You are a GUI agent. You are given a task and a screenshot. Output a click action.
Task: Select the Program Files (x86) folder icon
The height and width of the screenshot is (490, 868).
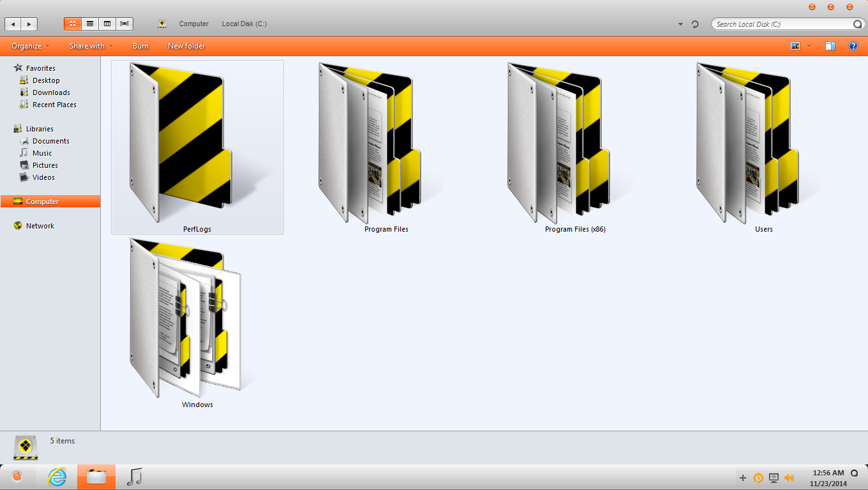click(558, 142)
